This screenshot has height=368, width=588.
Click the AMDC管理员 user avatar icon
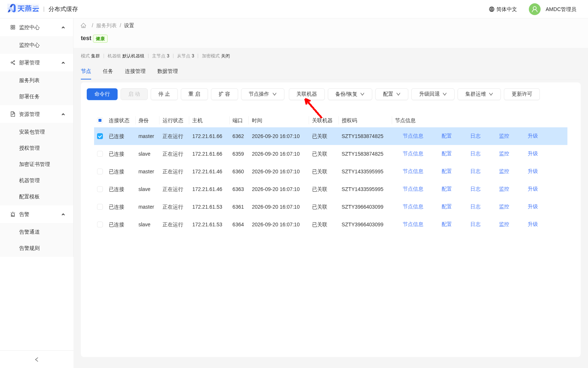click(x=534, y=9)
